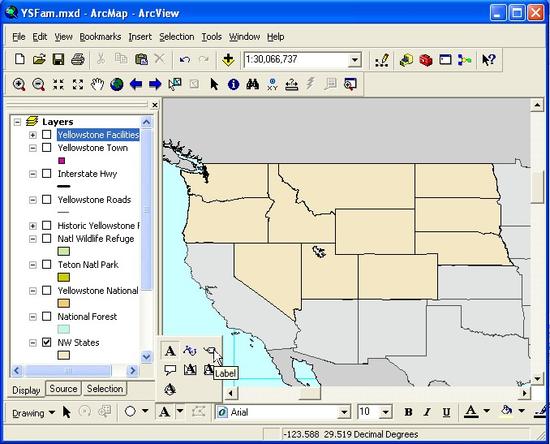Screen dimensions: 550x444
Task: Open the red ArcToolbox icon
Action: click(x=425, y=60)
